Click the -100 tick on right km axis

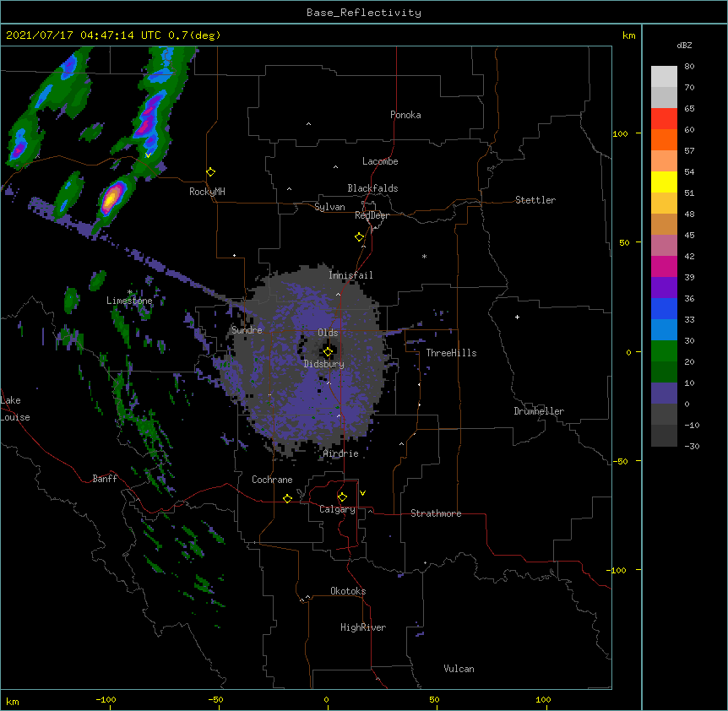click(x=617, y=570)
